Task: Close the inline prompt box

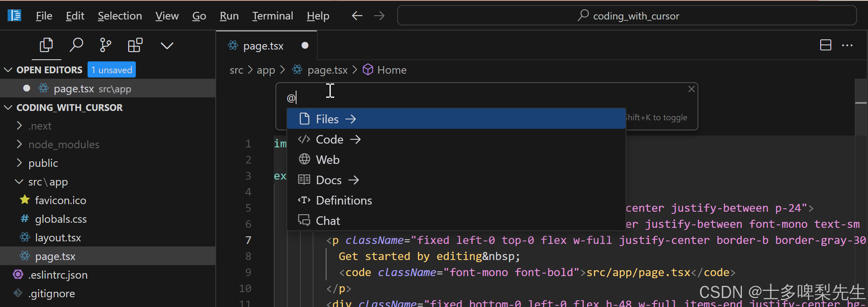Action: coord(692,89)
